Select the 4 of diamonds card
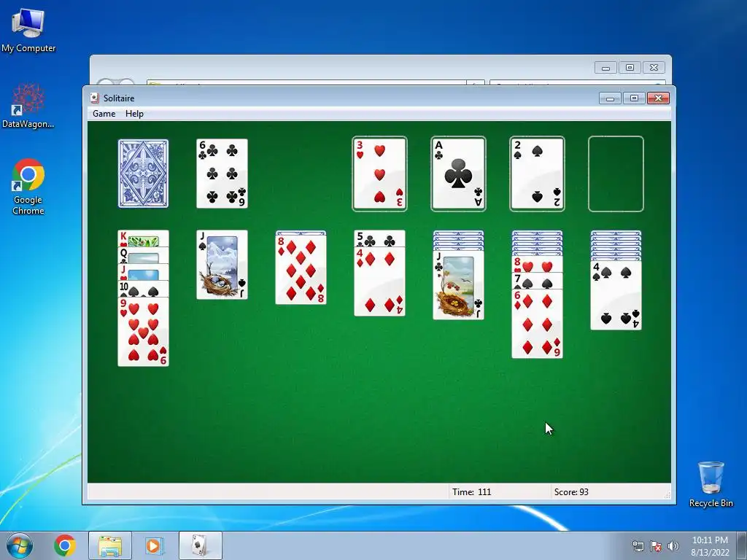This screenshot has height=560, width=747. coord(379,281)
